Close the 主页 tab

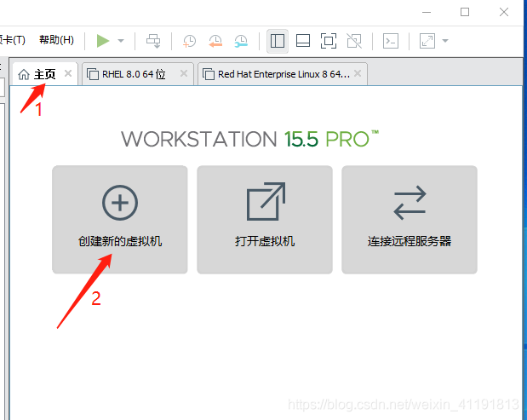68,73
